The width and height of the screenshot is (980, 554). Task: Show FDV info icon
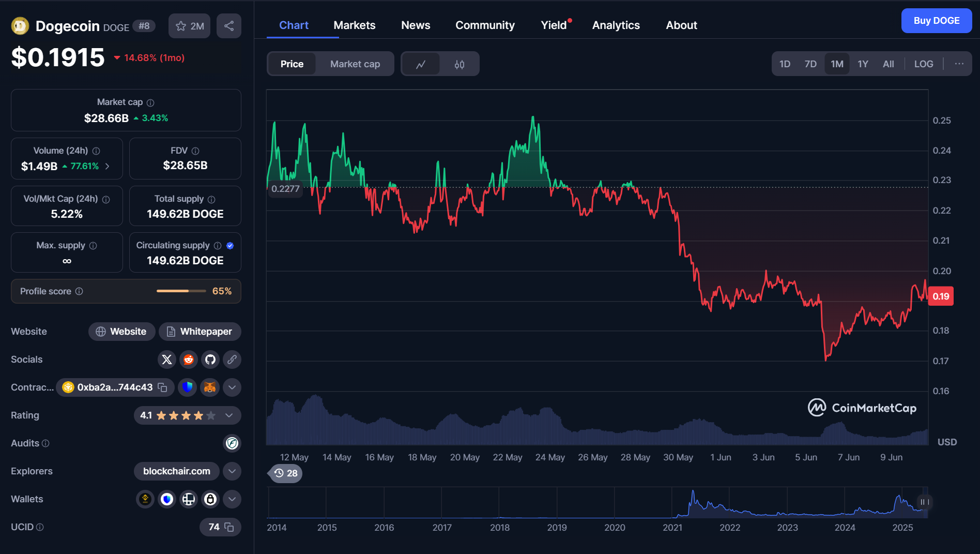point(195,151)
